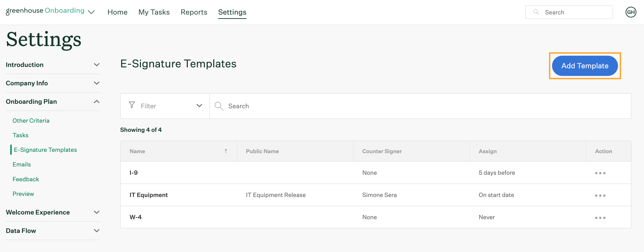Click the IT Equipment Release public name
Viewport: 644px width, 252px height.
click(276, 195)
